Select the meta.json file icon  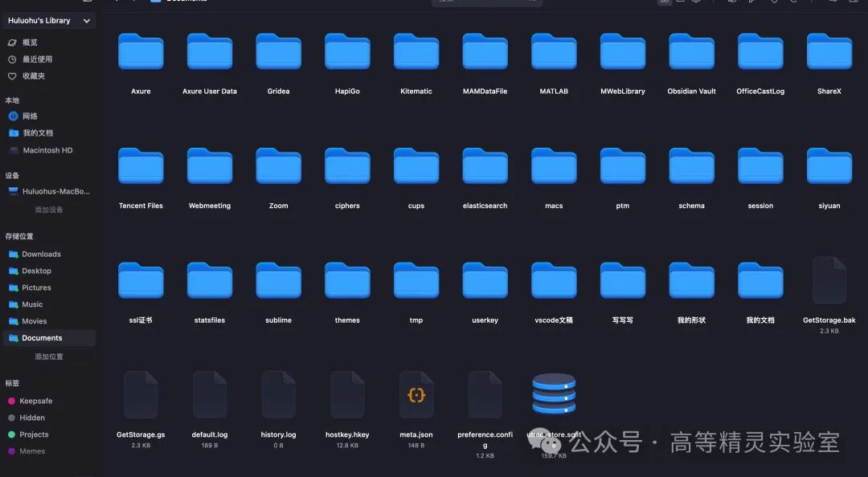point(416,394)
